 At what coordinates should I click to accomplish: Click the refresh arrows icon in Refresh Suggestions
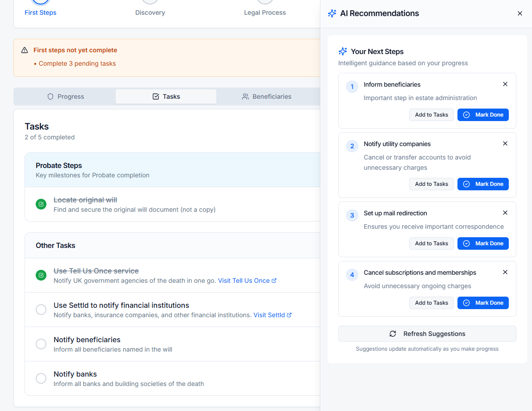pyautogui.click(x=393, y=334)
